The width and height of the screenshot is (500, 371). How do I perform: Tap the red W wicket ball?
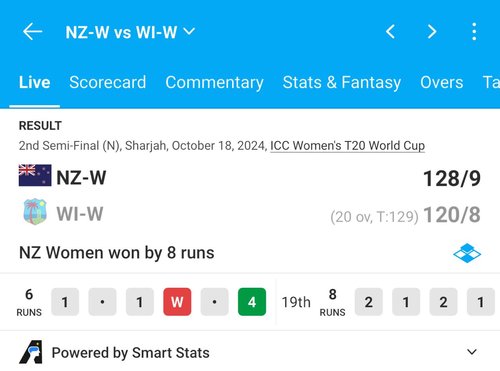pyautogui.click(x=177, y=302)
